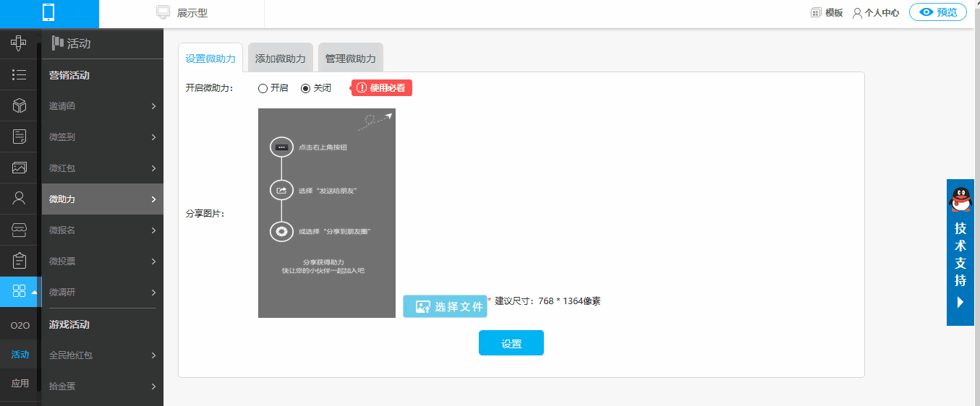Screen dimensions: 980x406
Task: Click the blue 设置 submit button
Action: tap(511, 343)
